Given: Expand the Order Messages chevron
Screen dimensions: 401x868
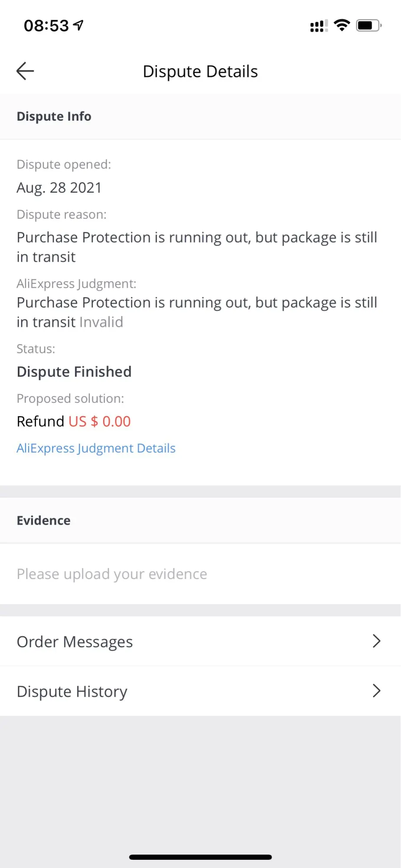Looking at the screenshot, I should [376, 641].
